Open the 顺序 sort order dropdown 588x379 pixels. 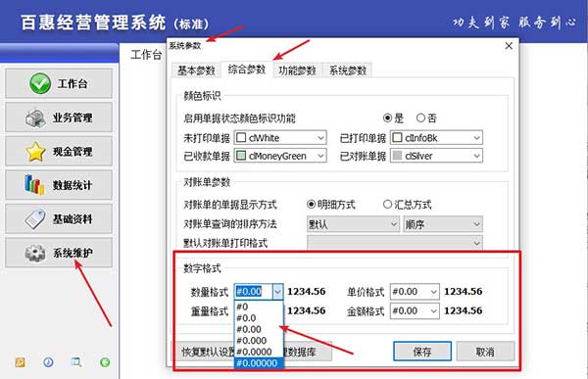click(x=443, y=224)
